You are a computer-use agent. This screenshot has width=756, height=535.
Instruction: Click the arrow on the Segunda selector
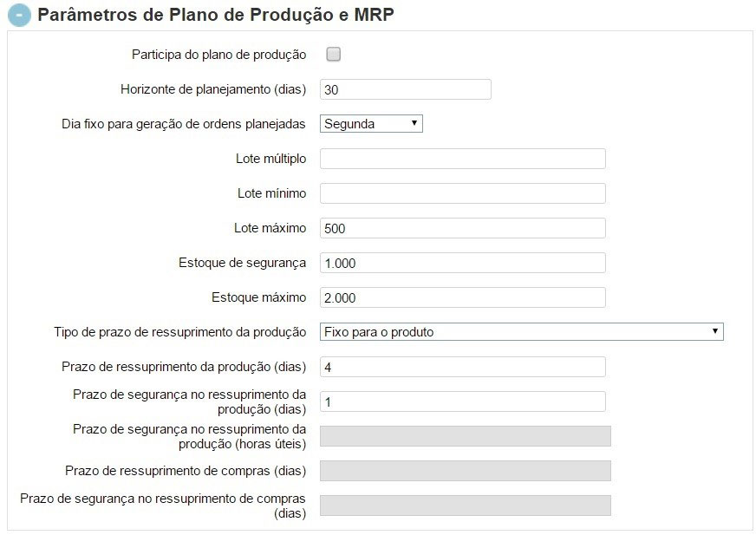[x=415, y=123]
